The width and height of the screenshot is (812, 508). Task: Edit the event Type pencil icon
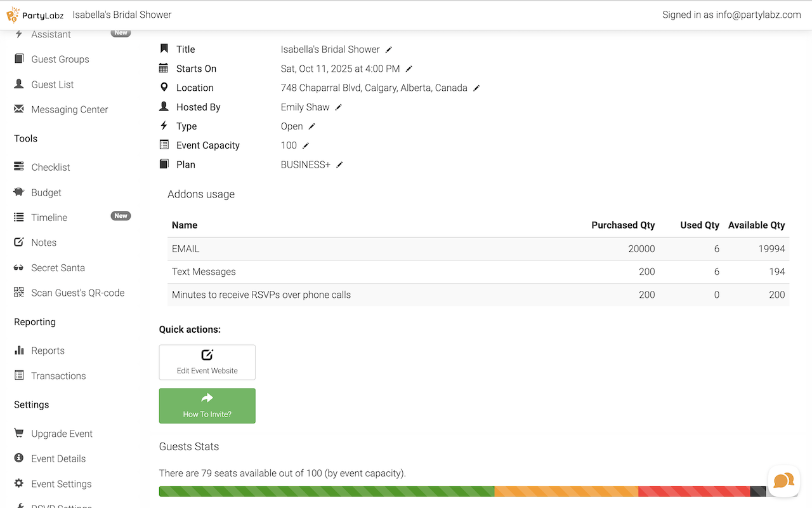[311, 126]
